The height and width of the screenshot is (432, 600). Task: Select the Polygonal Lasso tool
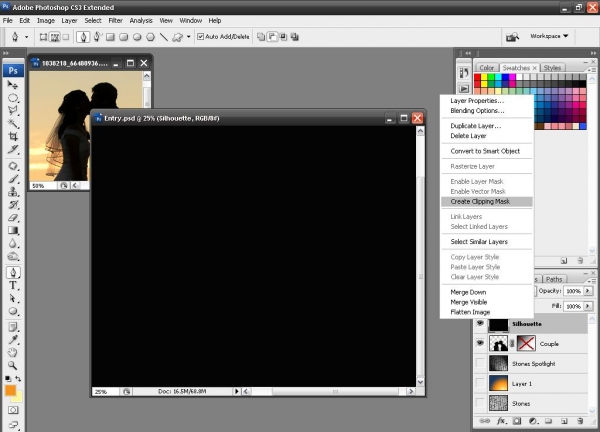point(13,110)
